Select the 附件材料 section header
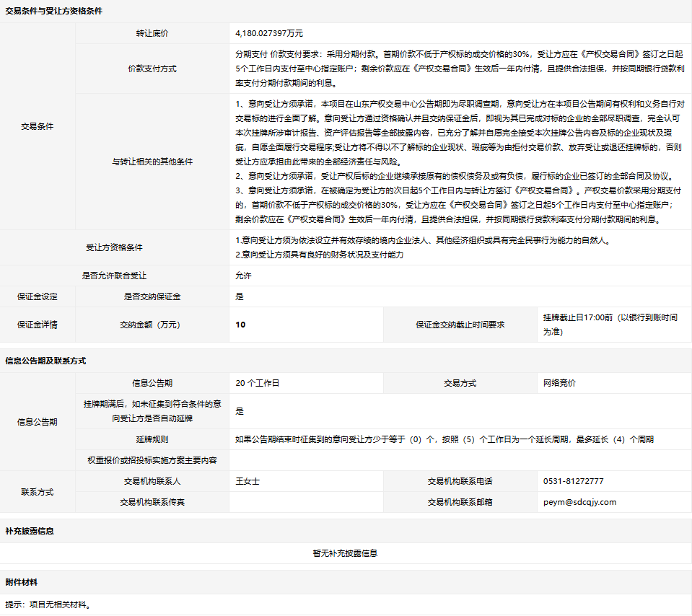Image resolution: width=692 pixels, height=616 pixels. click(22, 582)
